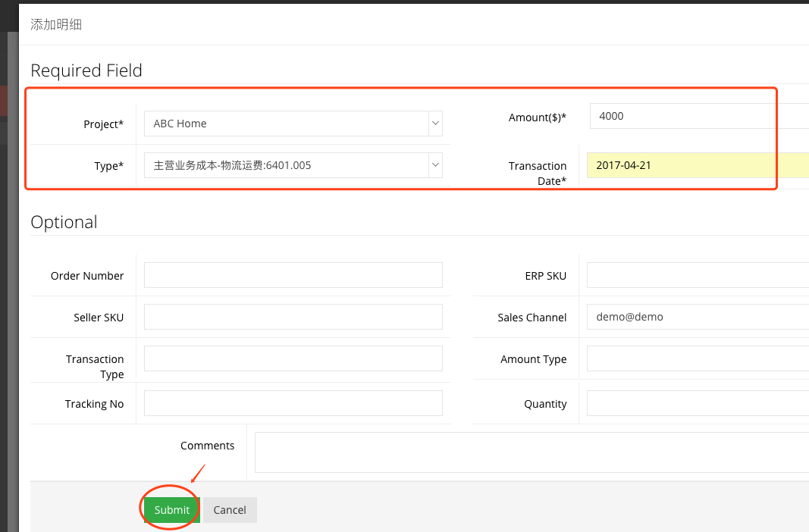
Task: Focus the Quantity input field
Action: pyautogui.click(x=698, y=403)
